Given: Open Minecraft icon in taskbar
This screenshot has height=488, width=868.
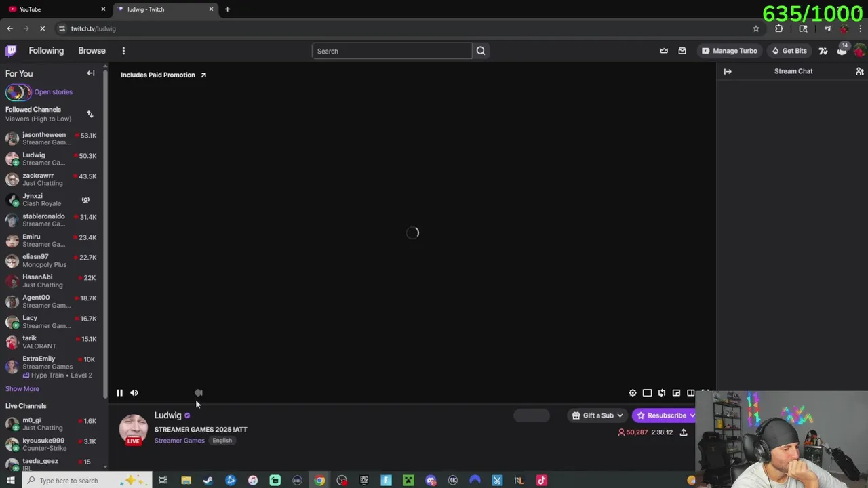Looking at the screenshot, I should 408,481.
